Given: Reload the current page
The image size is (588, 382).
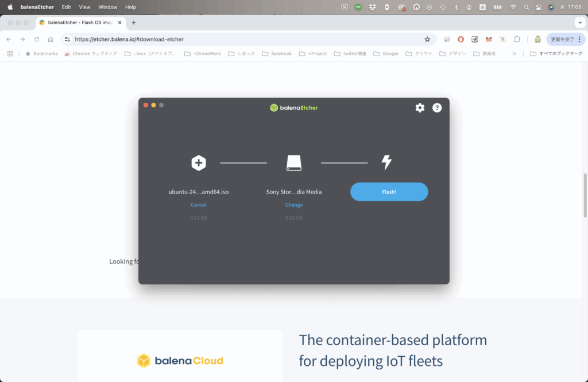Looking at the screenshot, I should pyautogui.click(x=36, y=39).
